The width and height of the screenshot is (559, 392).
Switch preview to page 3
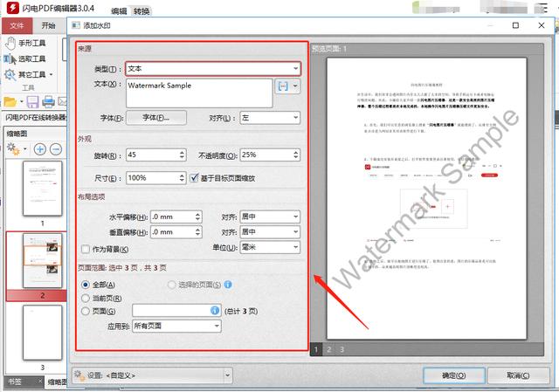(x=342, y=349)
